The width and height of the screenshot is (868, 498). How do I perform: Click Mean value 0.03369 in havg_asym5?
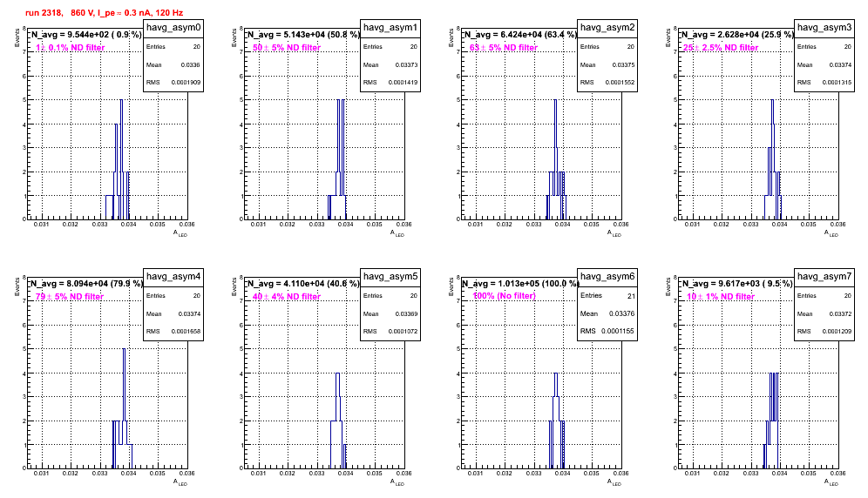point(406,313)
